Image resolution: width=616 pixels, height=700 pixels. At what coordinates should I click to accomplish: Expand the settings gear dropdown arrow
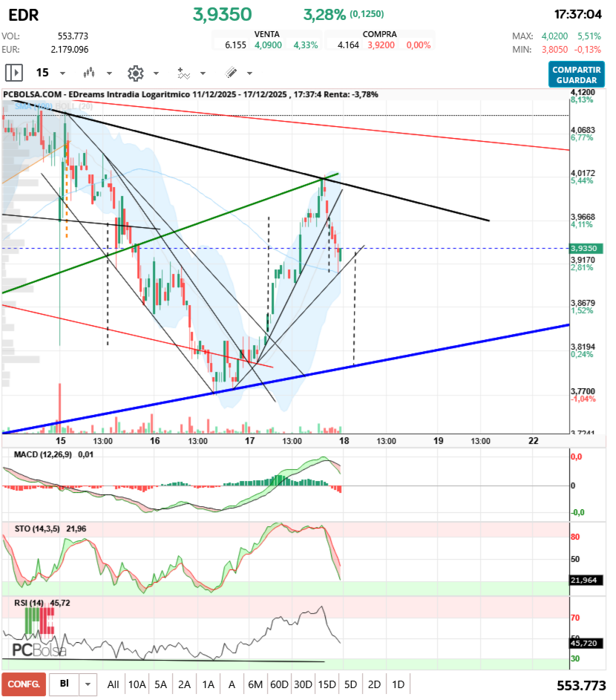point(156,73)
